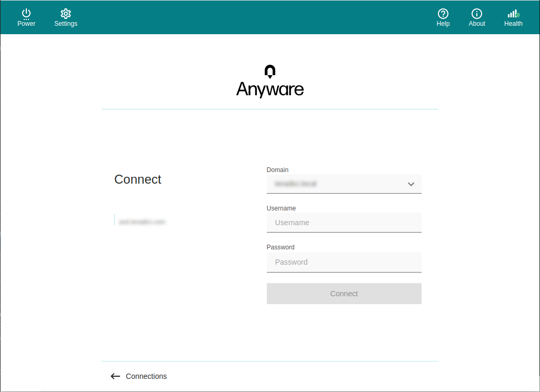
Task: Click the Domain field label
Action: [x=277, y=169]
